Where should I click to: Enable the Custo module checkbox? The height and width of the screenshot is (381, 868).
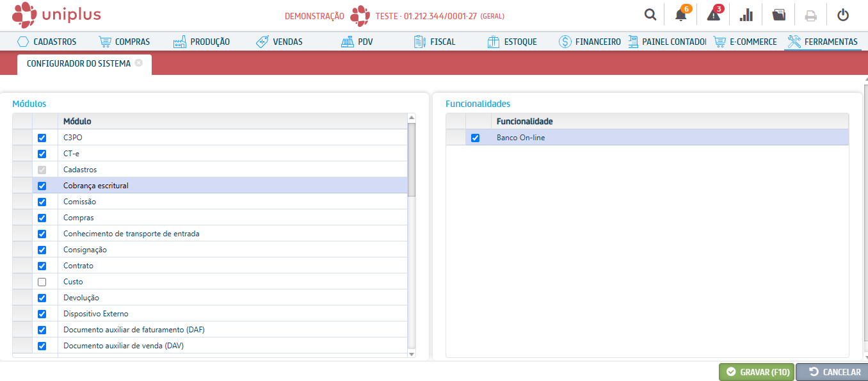pyautogui.click(x=42, y=282)
